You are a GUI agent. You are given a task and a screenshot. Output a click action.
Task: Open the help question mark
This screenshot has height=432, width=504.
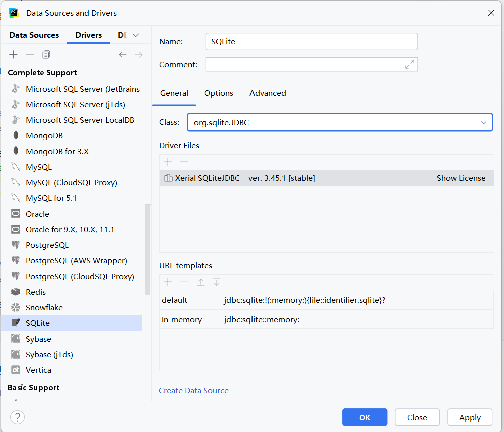click(17, 417)
